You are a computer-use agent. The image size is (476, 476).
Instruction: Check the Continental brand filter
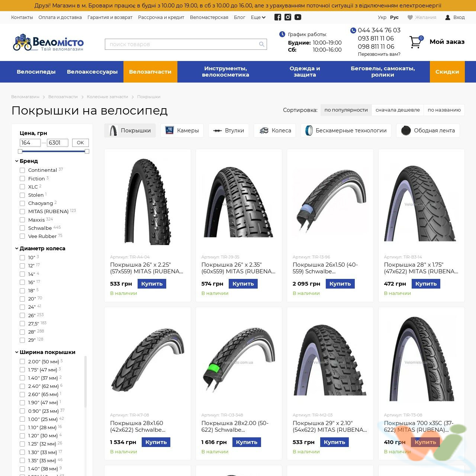point(22,170)
